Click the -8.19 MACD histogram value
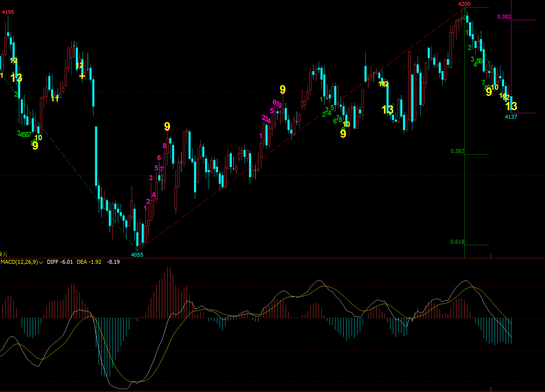This screenshot has height=392, width=545. [113, 262]
